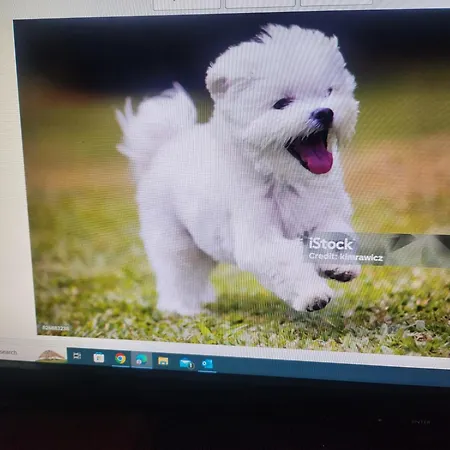
Task: Select the image ID number at photo corner
Action: (x=56, y=328)
